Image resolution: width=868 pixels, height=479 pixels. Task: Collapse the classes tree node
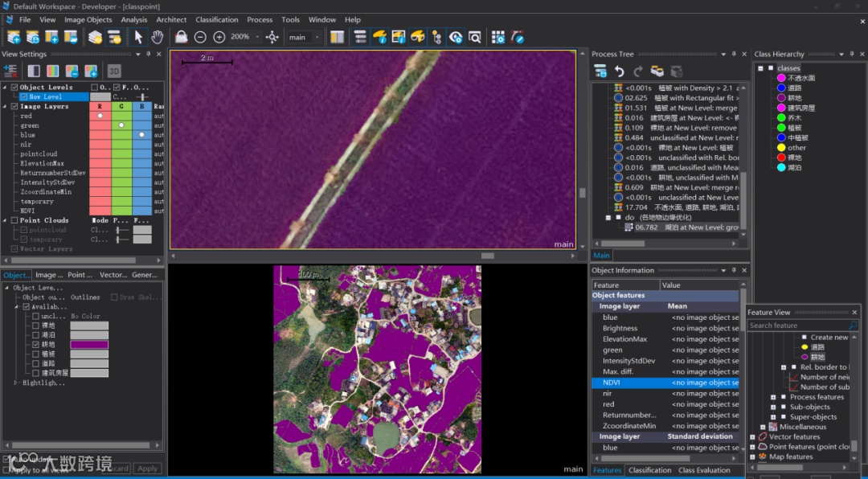(760, 68)
